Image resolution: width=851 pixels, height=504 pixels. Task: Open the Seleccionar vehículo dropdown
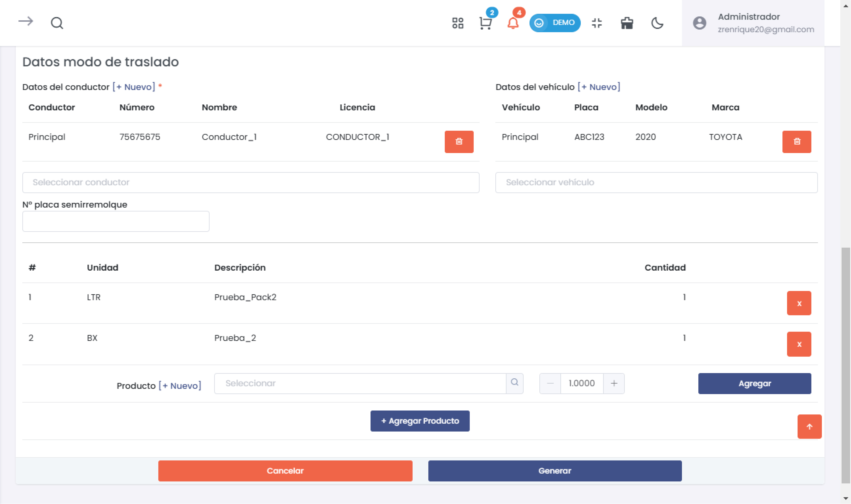[x=656, y=182]
